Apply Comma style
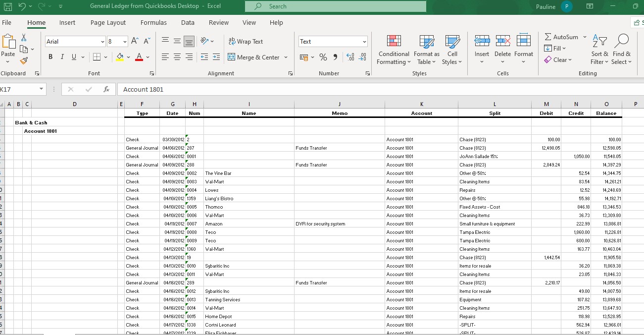 (335, 57)
